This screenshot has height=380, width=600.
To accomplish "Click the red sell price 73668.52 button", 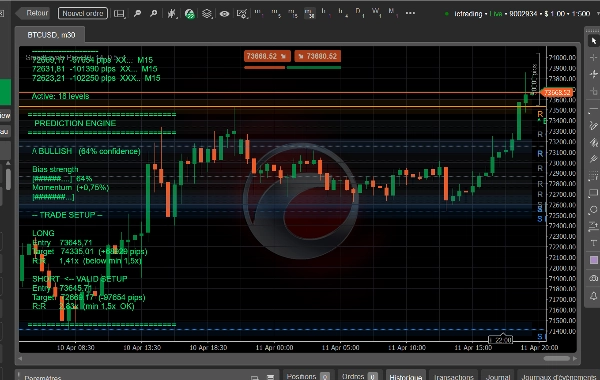I will pyautogui.click(x=267, y=56).
